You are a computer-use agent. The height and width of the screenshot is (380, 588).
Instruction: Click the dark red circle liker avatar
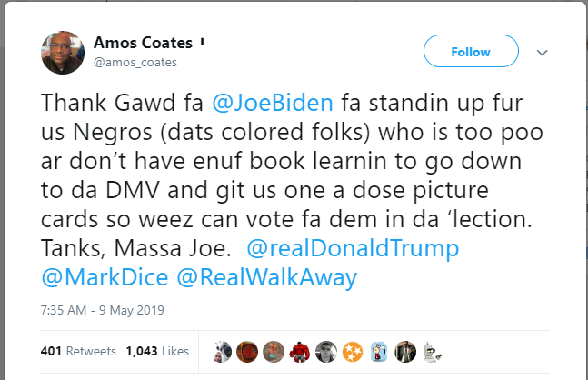(247, 351)
